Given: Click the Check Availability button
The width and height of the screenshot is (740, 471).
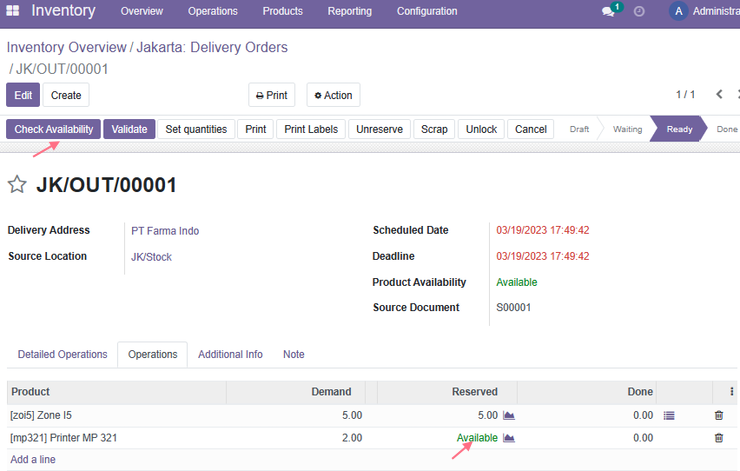Looking at the screenshot, I should click(x=53, y=129).
